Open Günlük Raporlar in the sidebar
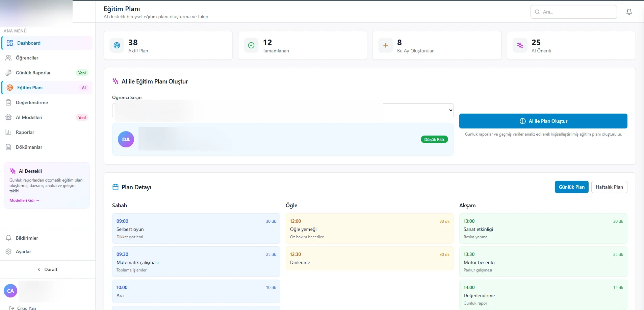Screen dimensions: 644x310 click(x=34, y=72)
